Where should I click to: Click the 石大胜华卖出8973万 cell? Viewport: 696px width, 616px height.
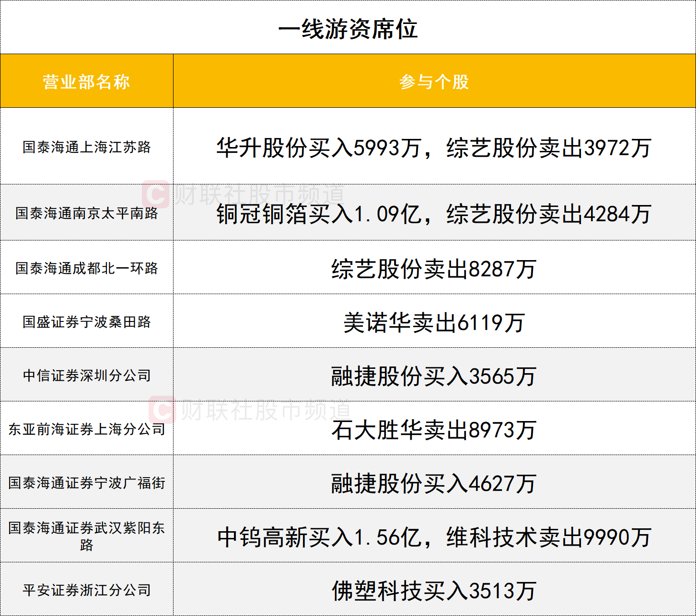click(434, 430)
